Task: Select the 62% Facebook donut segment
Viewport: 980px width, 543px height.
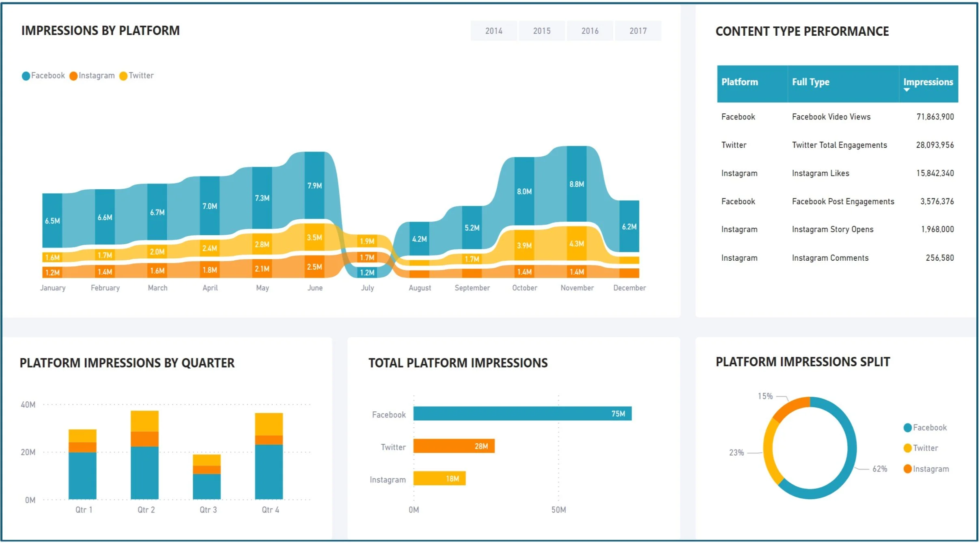Action: click(851, 447)
